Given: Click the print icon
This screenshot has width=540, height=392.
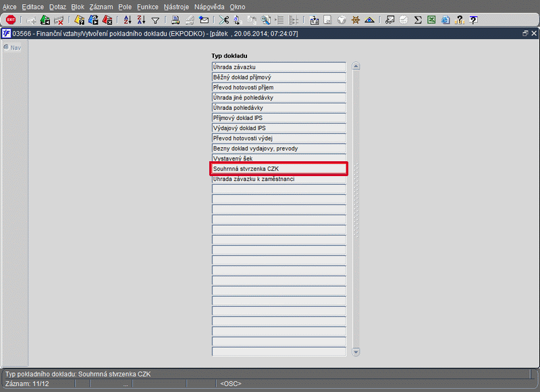Looking at the screenshot, I should (x=175, y=20).
